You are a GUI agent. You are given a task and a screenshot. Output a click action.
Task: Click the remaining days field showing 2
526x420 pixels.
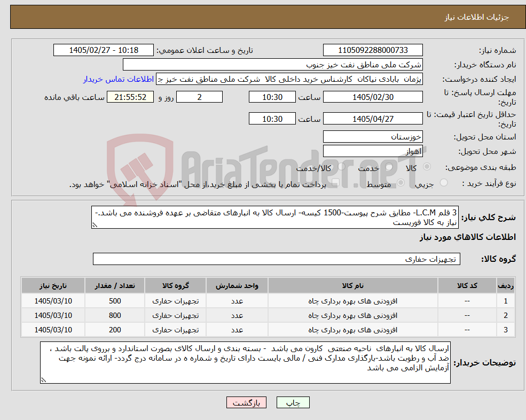pos(199,97)
